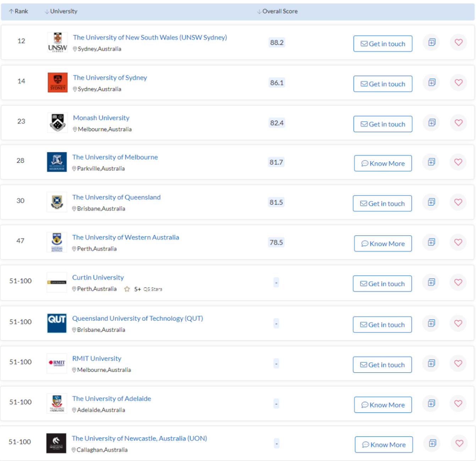The height and width of the screenshot is (461, 476).
Task: Click Get in touch for Curtin University
Action: pyautogui.click(x=382, y=284)
